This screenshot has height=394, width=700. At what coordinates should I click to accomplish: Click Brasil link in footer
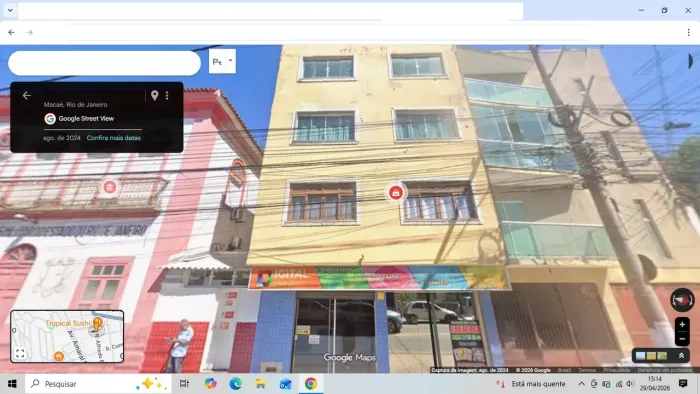[564, 370]
